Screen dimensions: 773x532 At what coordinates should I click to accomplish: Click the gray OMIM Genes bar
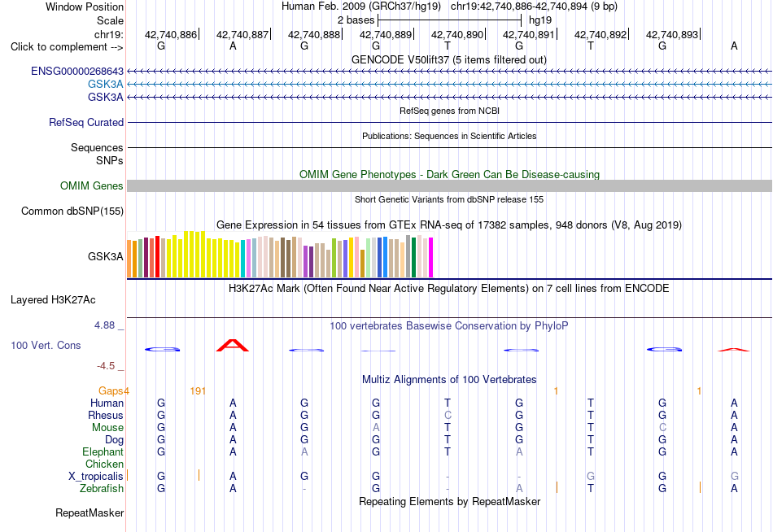coord(449,186)
